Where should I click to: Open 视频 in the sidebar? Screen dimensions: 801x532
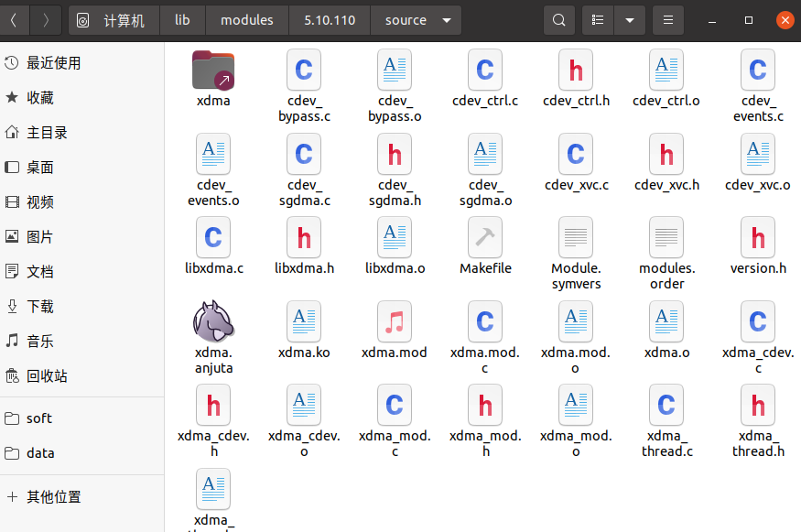(x=81, y=201)
